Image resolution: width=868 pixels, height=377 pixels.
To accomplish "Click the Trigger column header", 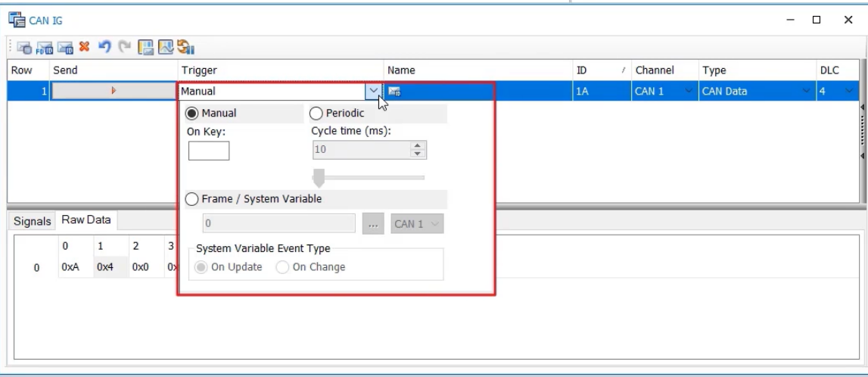I will click(x=281, y=70).
